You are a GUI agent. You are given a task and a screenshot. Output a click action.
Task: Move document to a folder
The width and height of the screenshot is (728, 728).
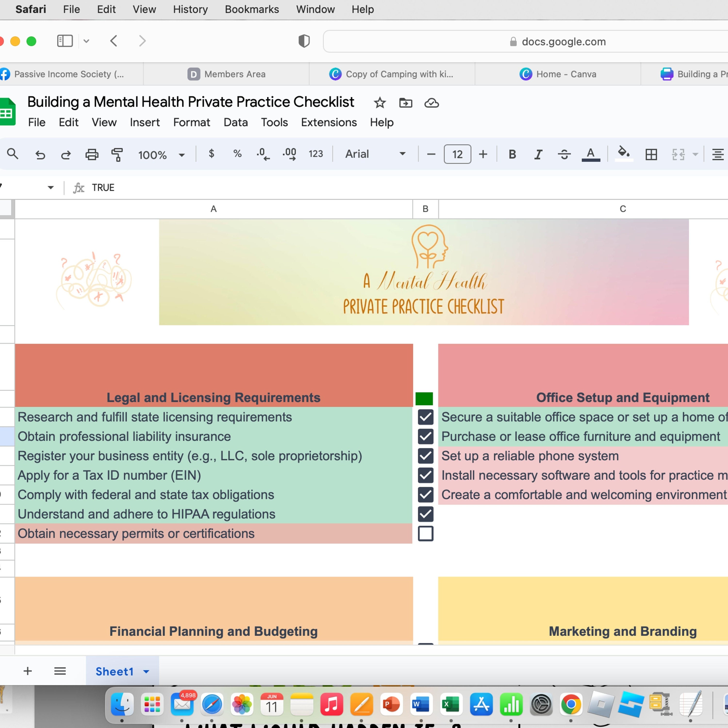405,103
